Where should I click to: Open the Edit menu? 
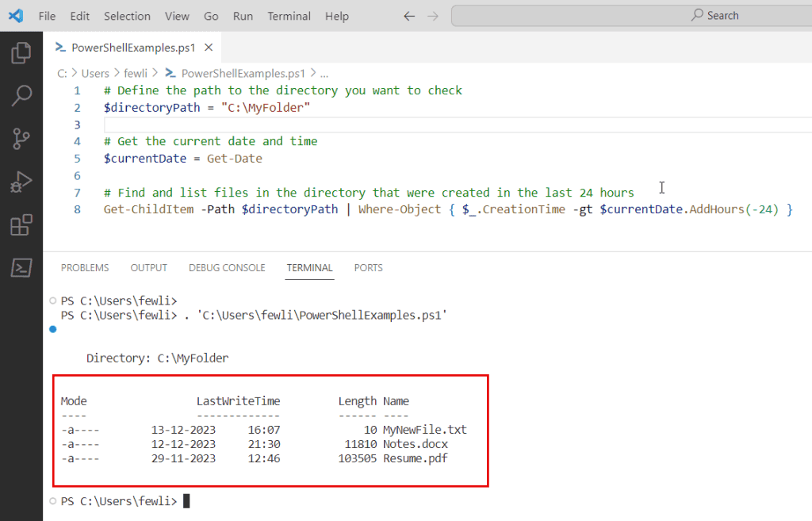pyautogui.click(x=80, y=16)
